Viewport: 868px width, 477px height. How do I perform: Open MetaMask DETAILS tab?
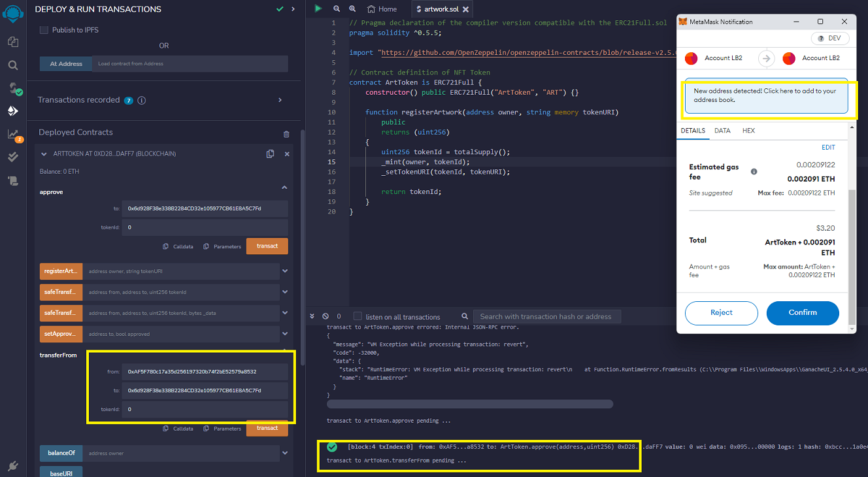point(693,131)
